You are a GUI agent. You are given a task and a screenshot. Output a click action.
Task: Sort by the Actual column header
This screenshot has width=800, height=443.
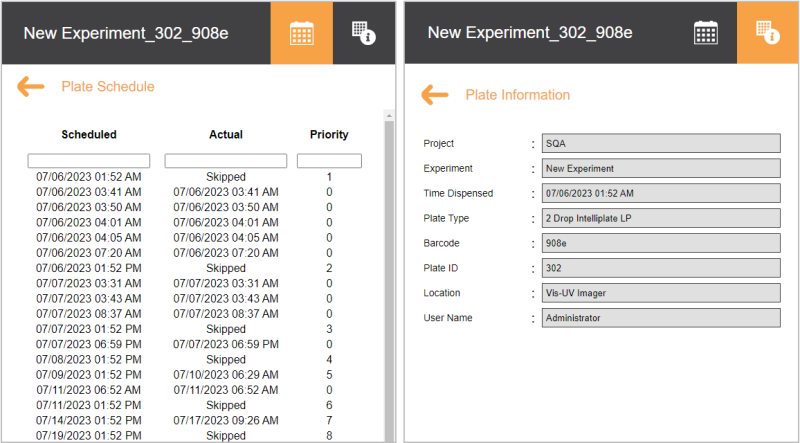[226, 135]
